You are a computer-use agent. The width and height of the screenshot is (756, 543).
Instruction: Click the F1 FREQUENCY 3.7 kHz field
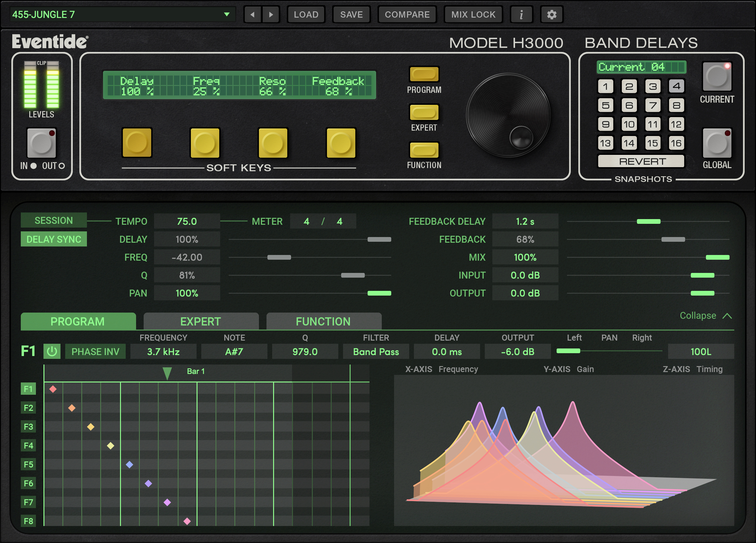click(x=163, y=351)
